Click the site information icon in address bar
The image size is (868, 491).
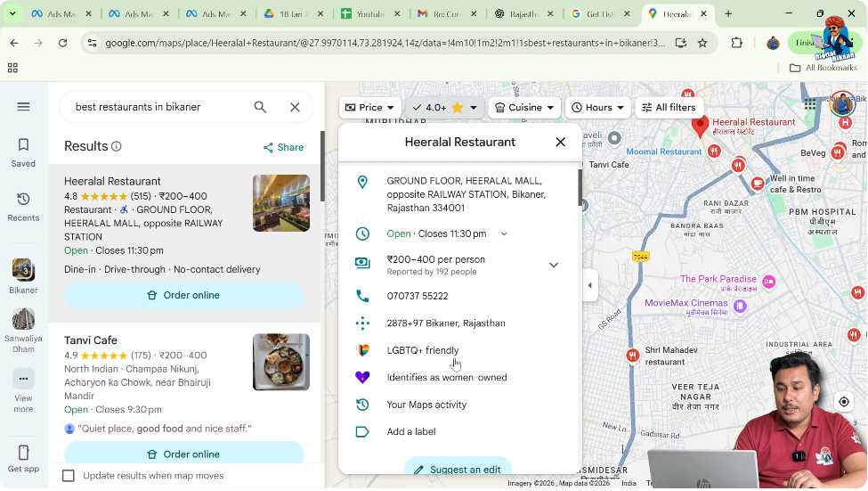tap(92, 43)
